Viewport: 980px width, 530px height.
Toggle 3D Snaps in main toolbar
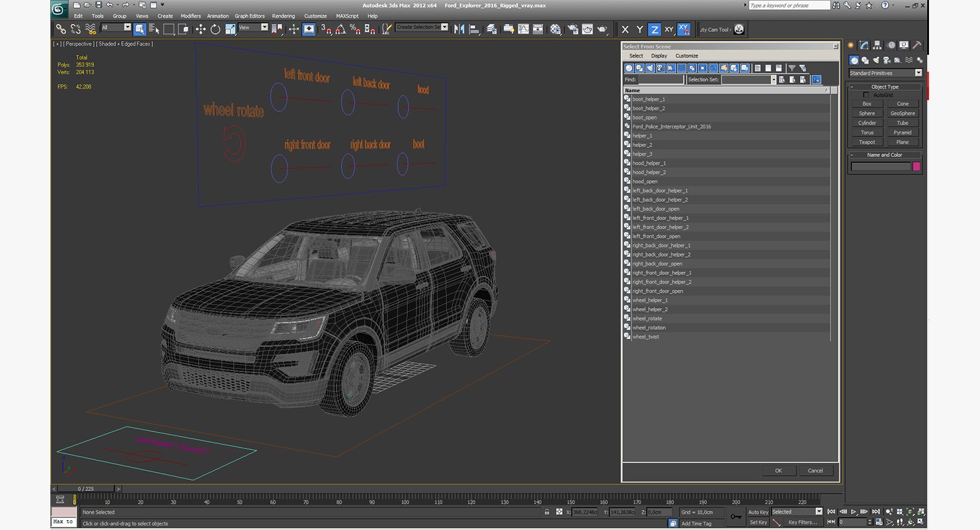[x=325, y=29]
